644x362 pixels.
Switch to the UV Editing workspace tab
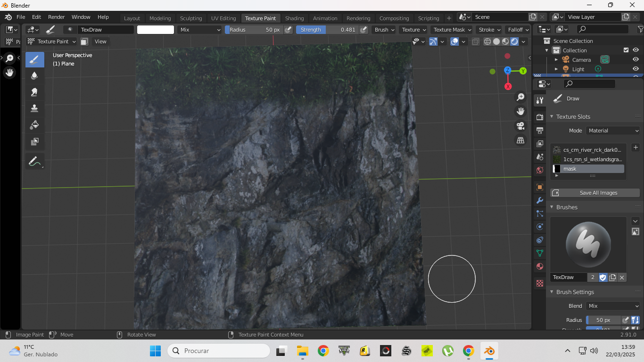coord(223,18)
